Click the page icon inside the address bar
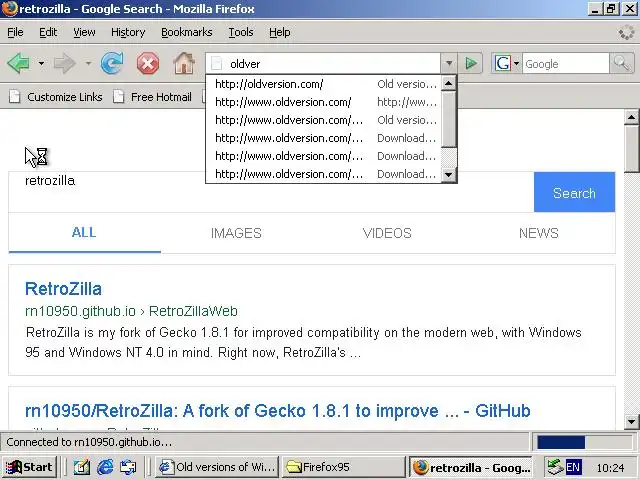640x480 pixels. 217,63
